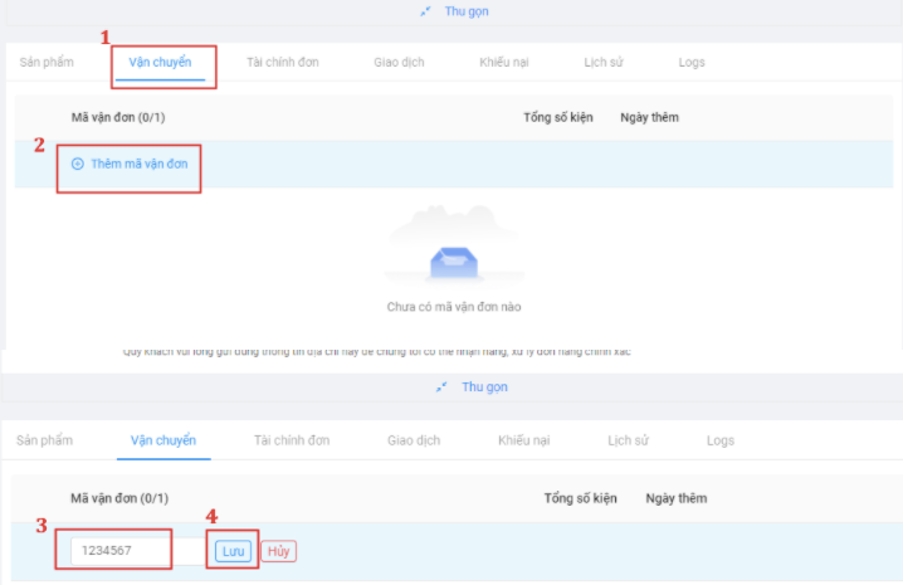Click the empty box illustration icon
The width and height of the screenshot is (904, 586).
pyautogui.click(x=453, y=260)
